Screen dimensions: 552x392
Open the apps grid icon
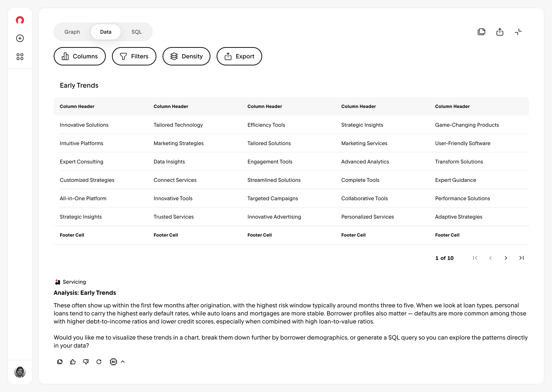[20, 57]
